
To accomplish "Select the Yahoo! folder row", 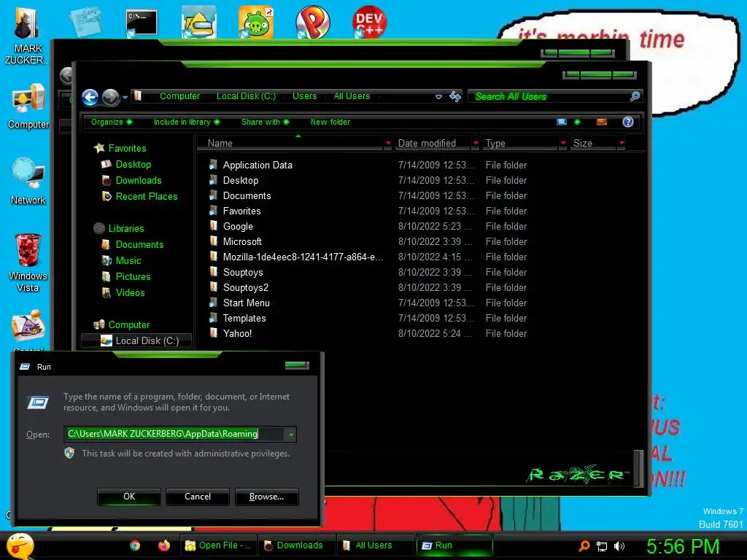I will [x=368, y=333].
